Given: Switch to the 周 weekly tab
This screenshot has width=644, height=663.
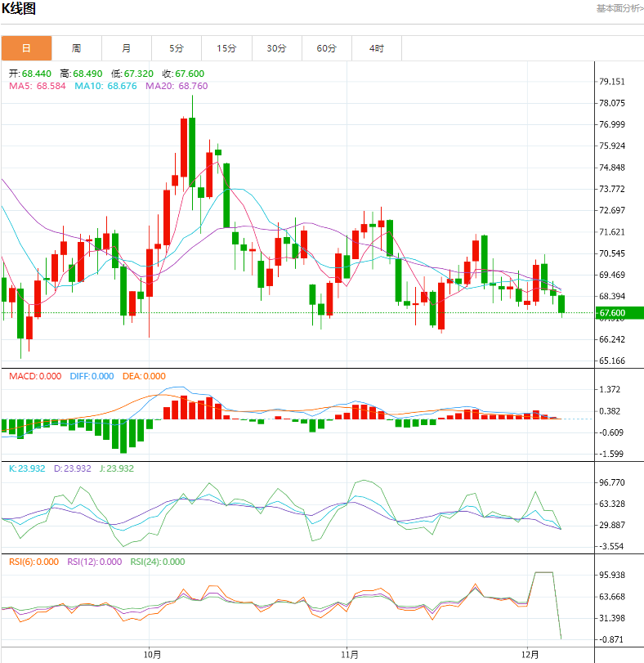Looking at the screenshot, I should (x=76, y=48).
